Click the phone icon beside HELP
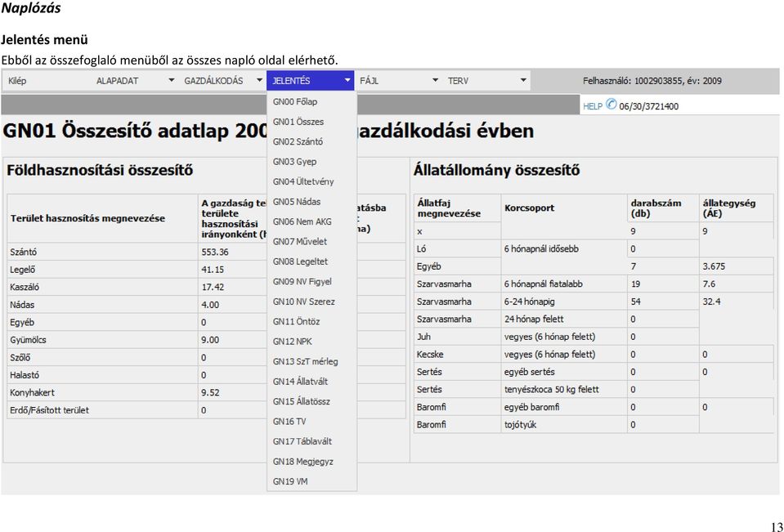Viewport: 784px width, 532px height. pyautogui.click(x=611, y=105)
